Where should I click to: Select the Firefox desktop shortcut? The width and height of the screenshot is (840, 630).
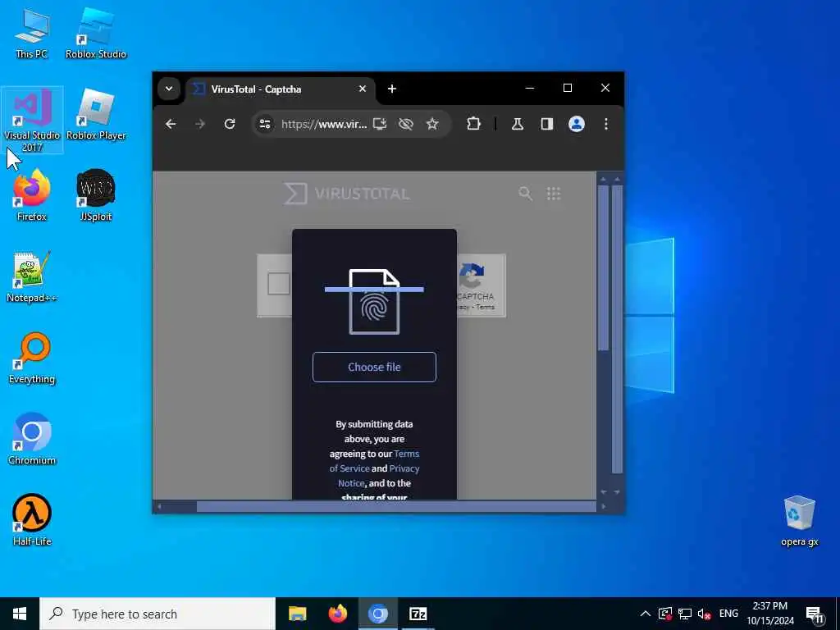pyautogui.click(x=32, y=195)
